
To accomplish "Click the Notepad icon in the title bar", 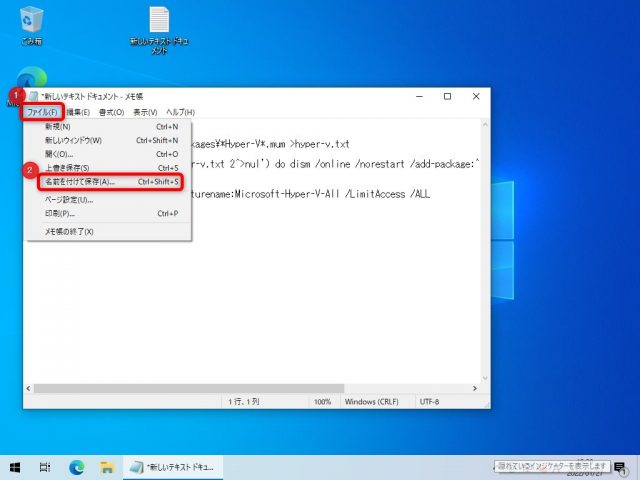I will coord(34,97).
